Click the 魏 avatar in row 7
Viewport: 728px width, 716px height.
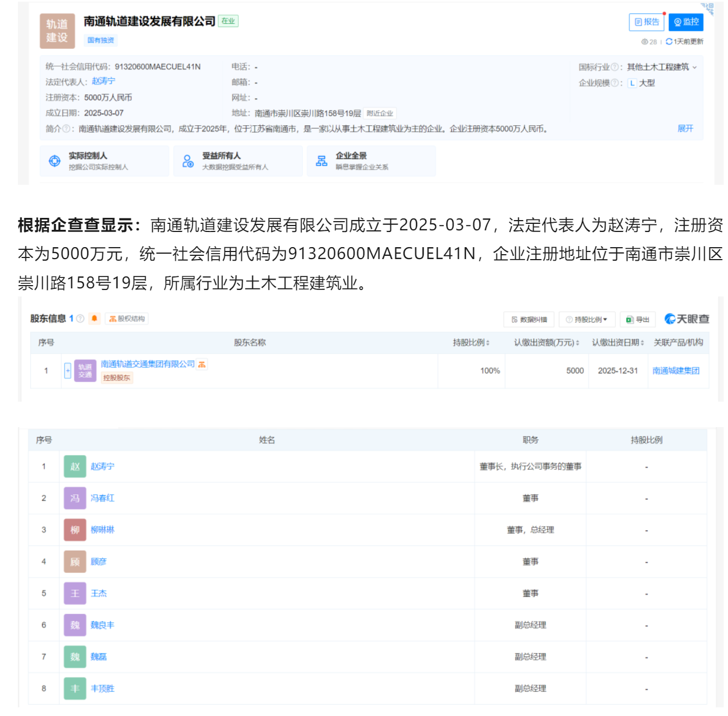point(75,656)
